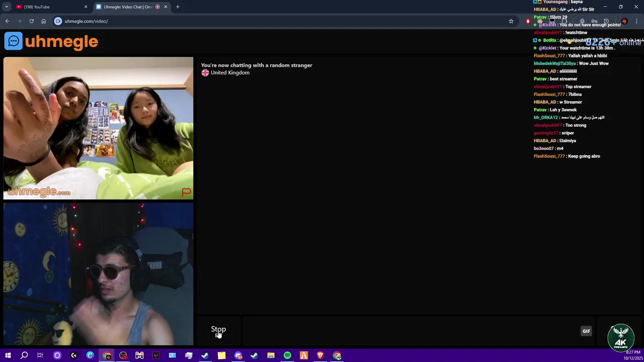Reload the uhmegle page
The image size is (644, 362).
[31, 21]
